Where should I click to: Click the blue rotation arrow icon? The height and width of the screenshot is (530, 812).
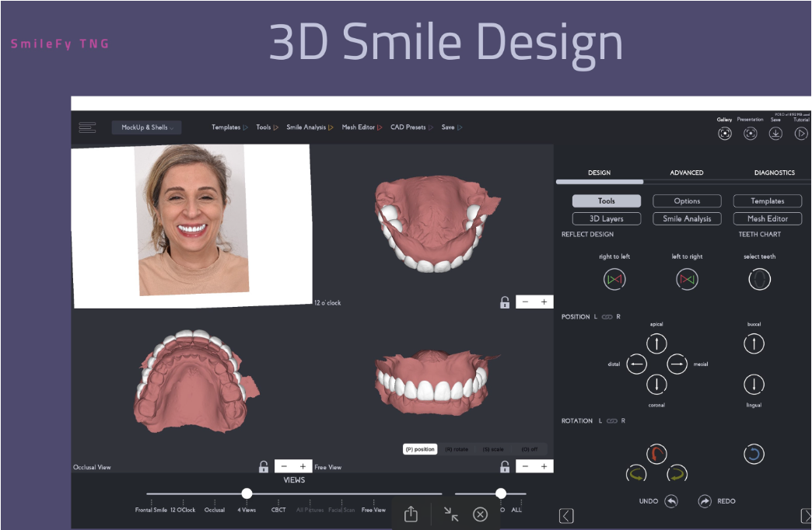(x=753, y=454)
